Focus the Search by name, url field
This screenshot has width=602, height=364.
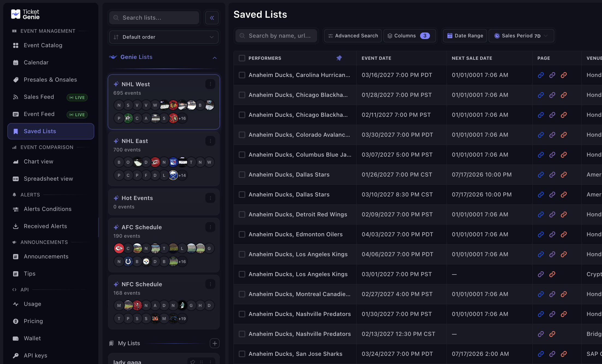pos(276,36)
